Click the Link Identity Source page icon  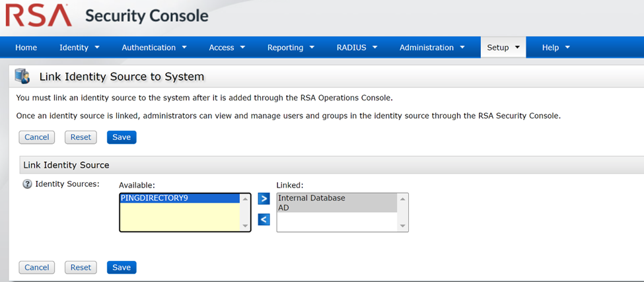[x=22, y=76]
